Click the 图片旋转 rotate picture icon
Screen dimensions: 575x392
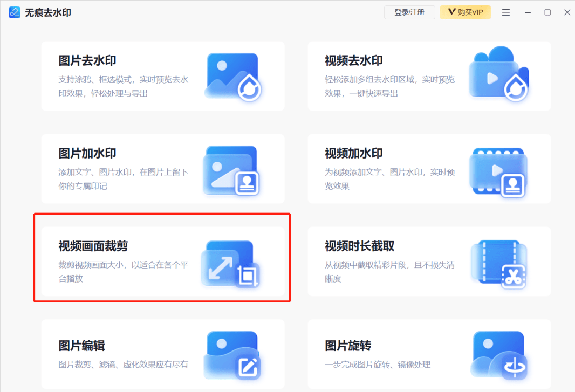[x=499, y=355]
